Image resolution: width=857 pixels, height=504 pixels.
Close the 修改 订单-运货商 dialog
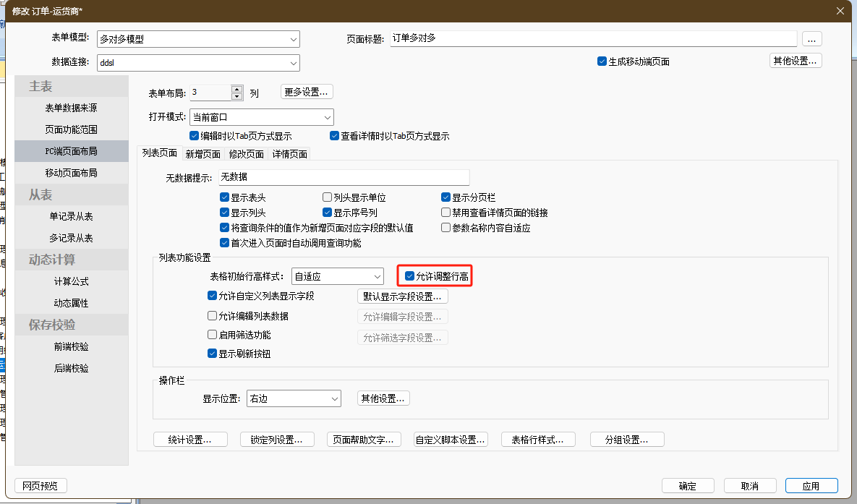840,11
